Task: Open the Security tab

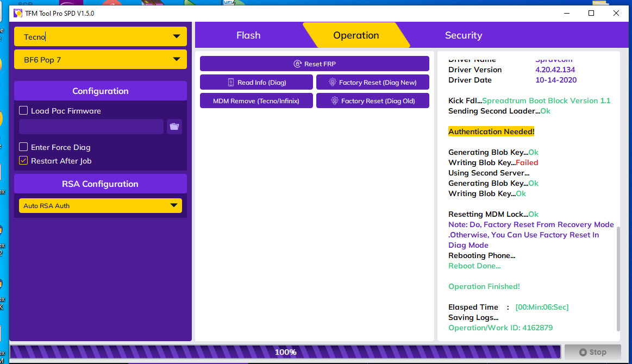Action: coord(463,35)
